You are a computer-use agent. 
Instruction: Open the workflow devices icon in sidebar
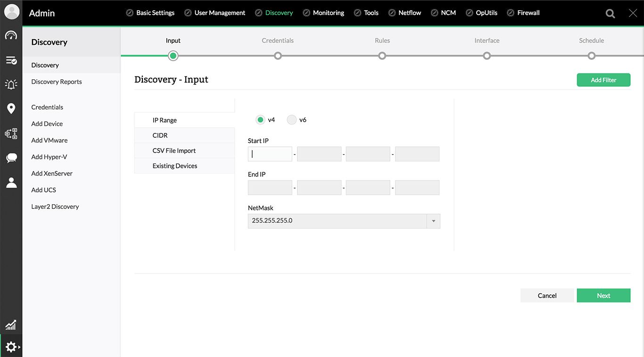11,133
